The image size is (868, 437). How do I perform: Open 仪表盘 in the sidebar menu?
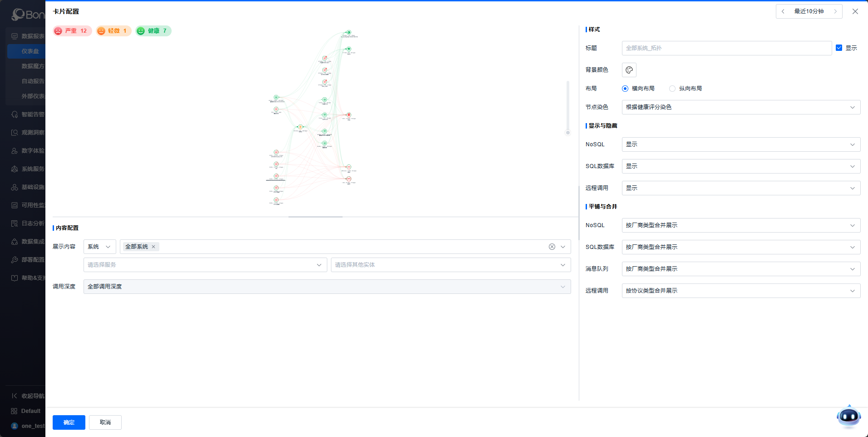coord(30,51)
